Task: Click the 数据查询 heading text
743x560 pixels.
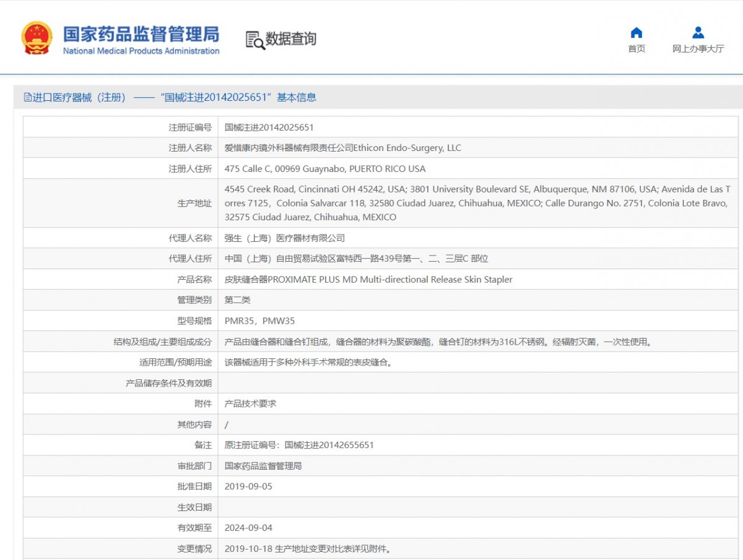Action: coord(290,39)
